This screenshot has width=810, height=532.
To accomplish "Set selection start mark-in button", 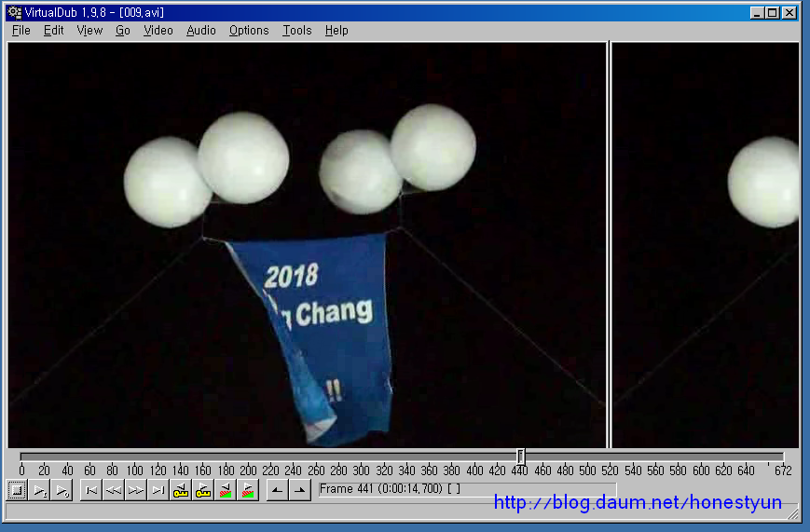I will tap(278, 490).
